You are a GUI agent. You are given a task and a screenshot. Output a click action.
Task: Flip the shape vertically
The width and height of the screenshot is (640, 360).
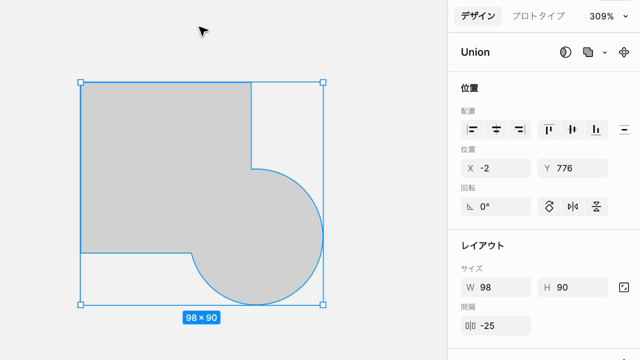click(596, 207)
